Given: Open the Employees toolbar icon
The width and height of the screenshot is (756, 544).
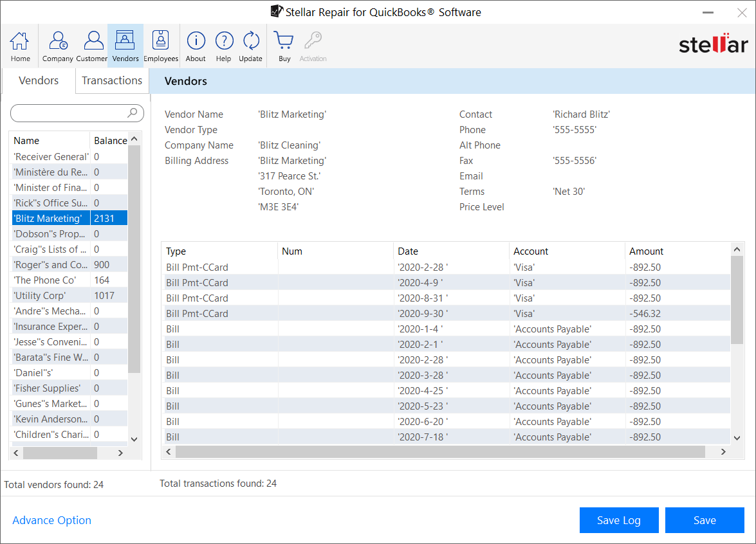Looking at the screenshot, I should click(x=160, y=46).
